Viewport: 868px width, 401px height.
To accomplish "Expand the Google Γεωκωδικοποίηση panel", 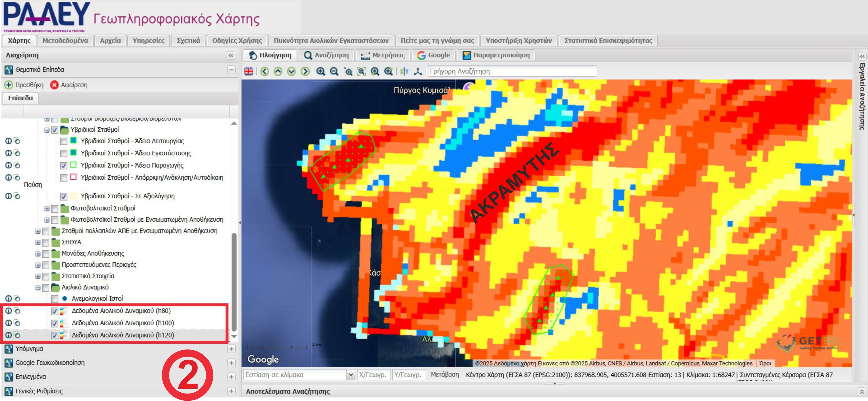I will [x=231, y=363].
